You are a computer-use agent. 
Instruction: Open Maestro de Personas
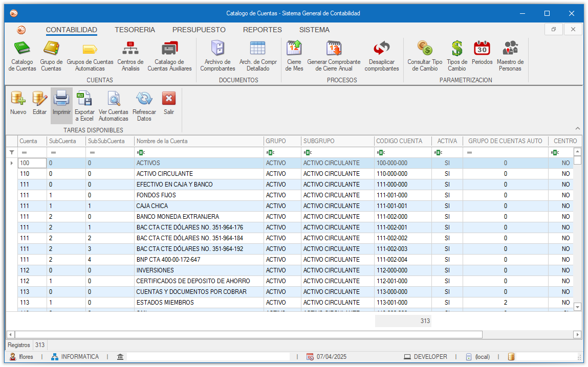point(510,56)
